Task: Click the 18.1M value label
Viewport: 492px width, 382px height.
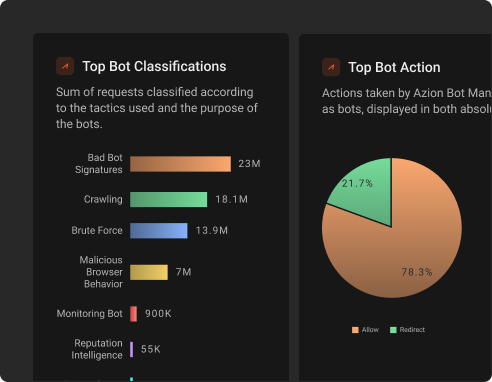Action: click(x=232, y=199)
